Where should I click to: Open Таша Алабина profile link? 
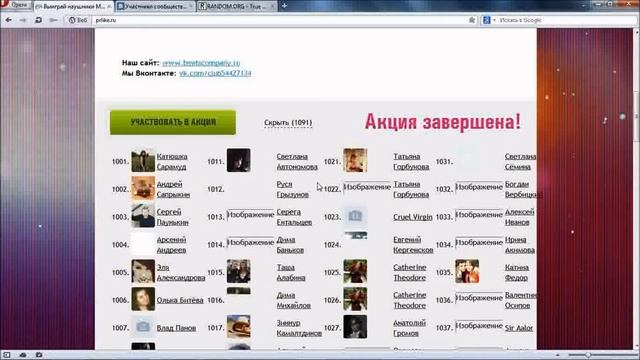tap(291, 273)
